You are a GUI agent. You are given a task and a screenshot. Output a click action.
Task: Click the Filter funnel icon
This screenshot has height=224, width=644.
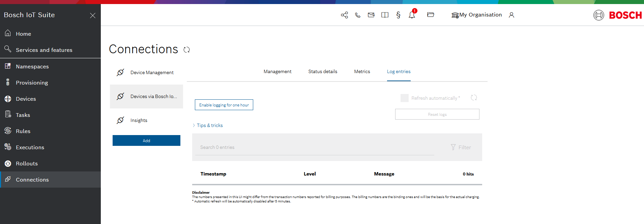pos(453,147)
